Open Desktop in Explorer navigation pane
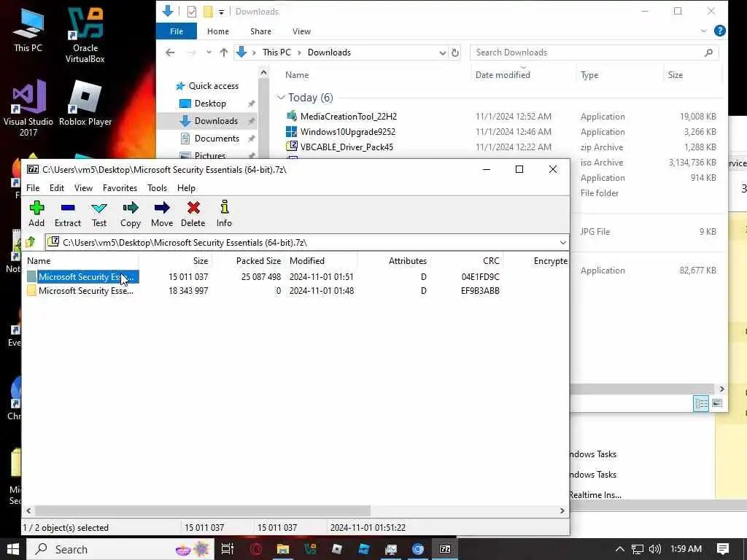This screenshot has width=747, height=560. (210, 104)
